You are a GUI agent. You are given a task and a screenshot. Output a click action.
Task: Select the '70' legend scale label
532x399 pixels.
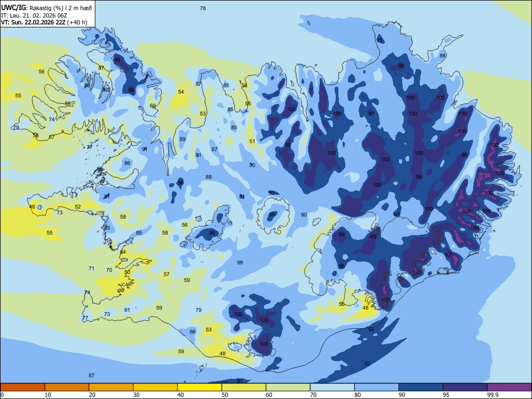coord(313,395)
